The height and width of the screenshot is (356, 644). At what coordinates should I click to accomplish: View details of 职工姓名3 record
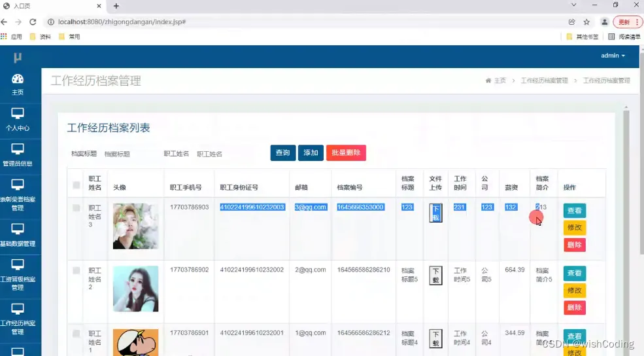click(574, 211)
